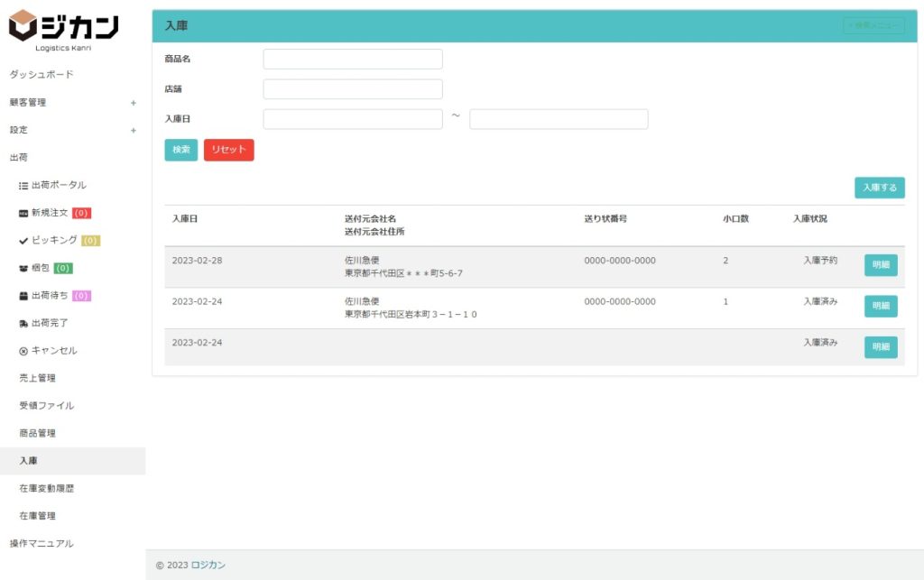Expand the 設定 plus sign
The width and height of the screenshot is (924, 580).
pos(134,130)
